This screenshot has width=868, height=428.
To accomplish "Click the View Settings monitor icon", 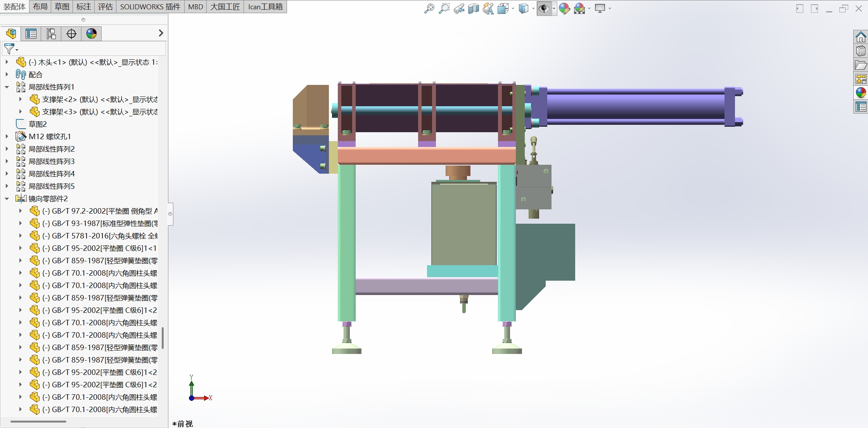I will (600, 9).
